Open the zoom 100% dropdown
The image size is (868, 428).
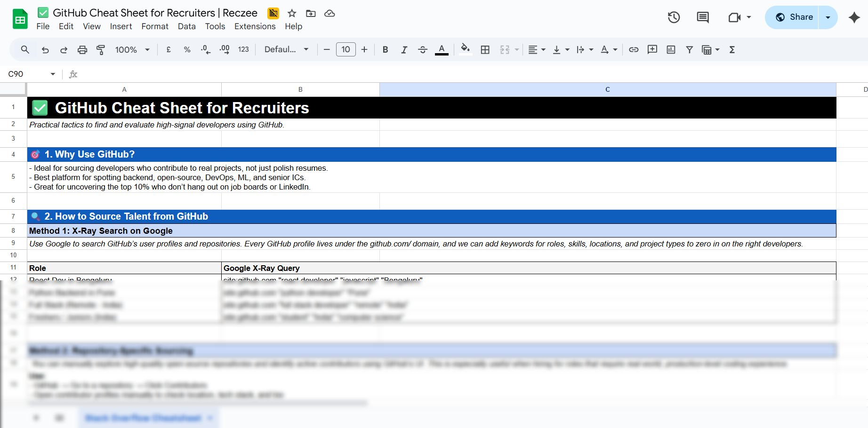point(132,49)
